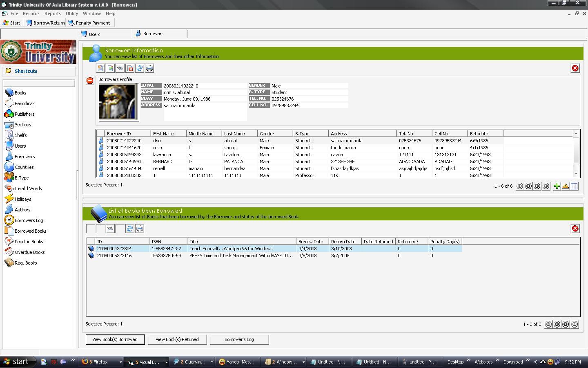Click the Edit borrower record icon
The height and width of the screenshot is (368, 588).
(110, 68)
